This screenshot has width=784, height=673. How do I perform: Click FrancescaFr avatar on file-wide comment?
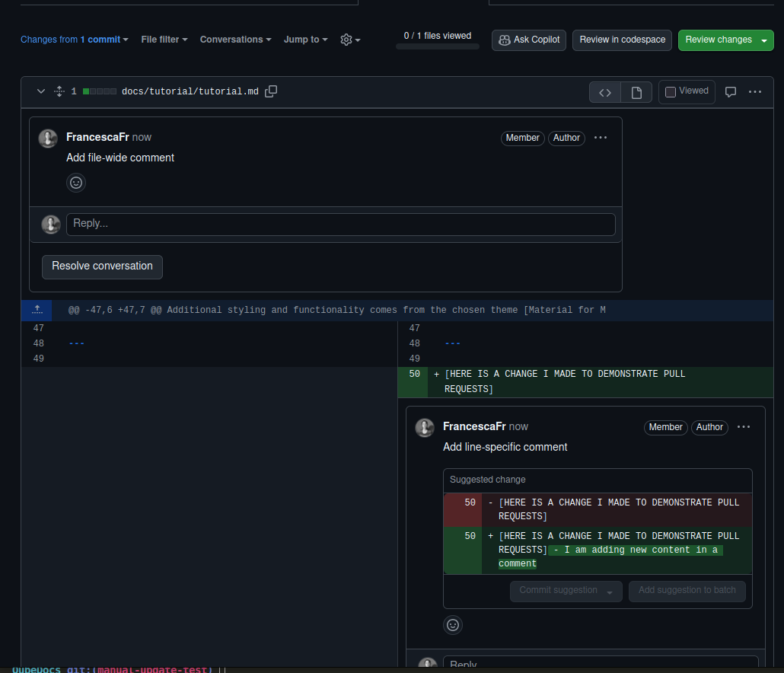[x=48, y=139]
